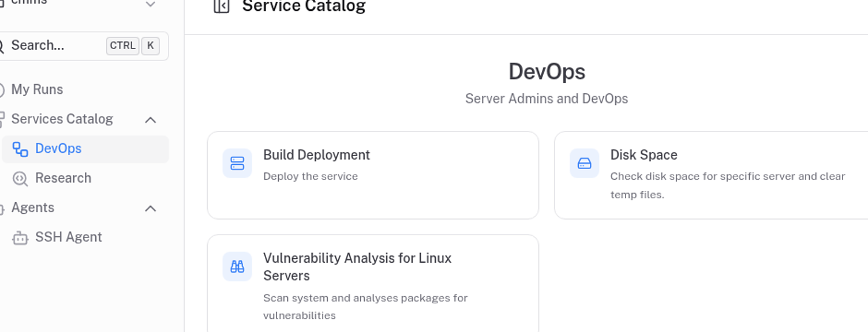
Task: Focus the Search field in the sidebar
Action: click(84, 46)
